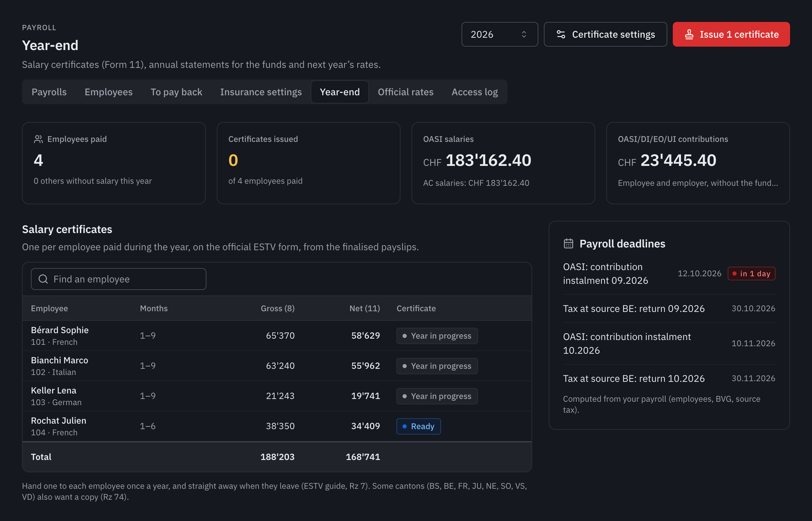Click OASI contribution instalment 10.2026 deadline
This screenshot has width=812, height=521.
669,343
